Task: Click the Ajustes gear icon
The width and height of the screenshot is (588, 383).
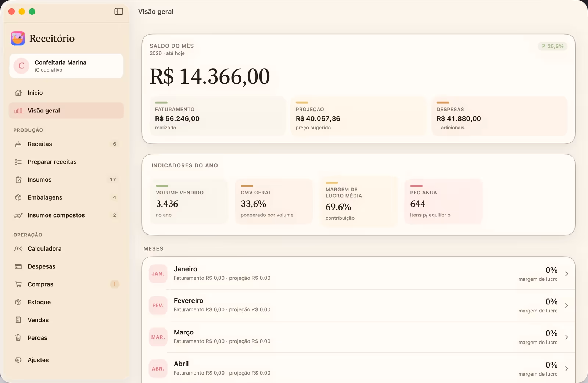Action: (x=18, y=360)
